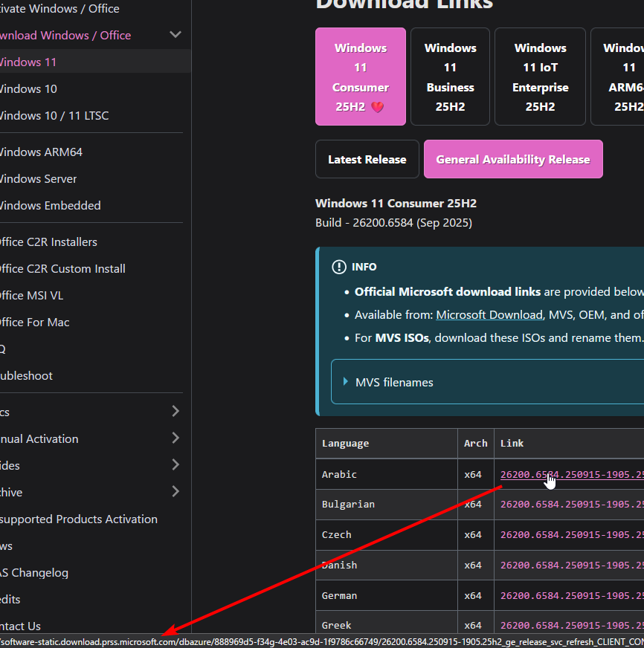Select Windows 11 Consumer 25H2 tab

(x=360, y=77)
